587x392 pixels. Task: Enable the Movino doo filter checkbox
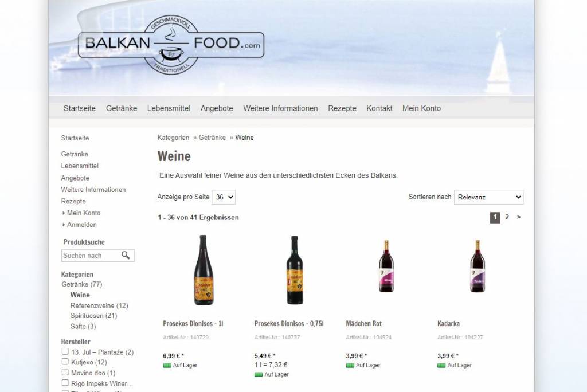65,372
